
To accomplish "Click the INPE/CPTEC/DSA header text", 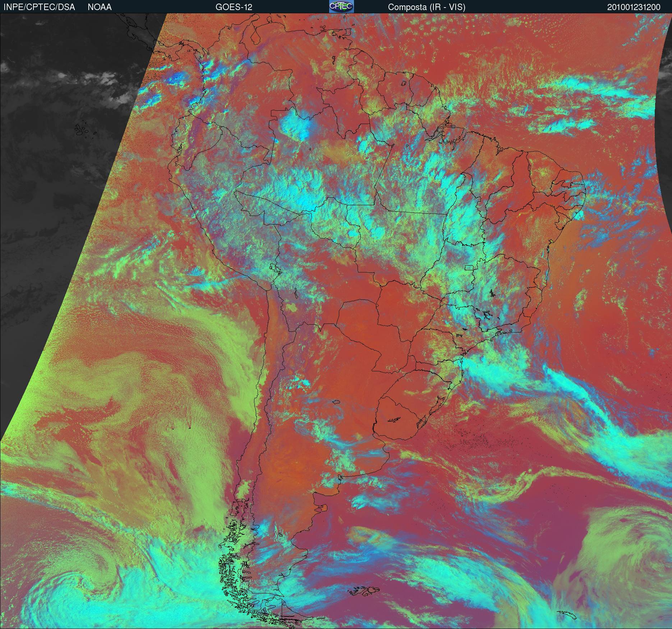I will pyautogui.click(x=39, y=7).
